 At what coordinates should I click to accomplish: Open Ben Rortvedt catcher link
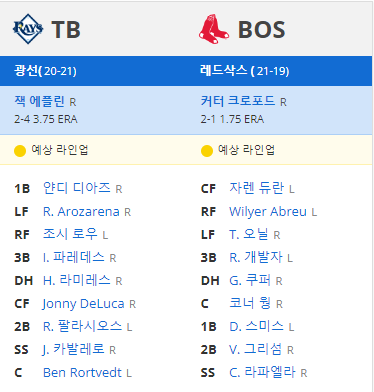[x=82, y=373]
